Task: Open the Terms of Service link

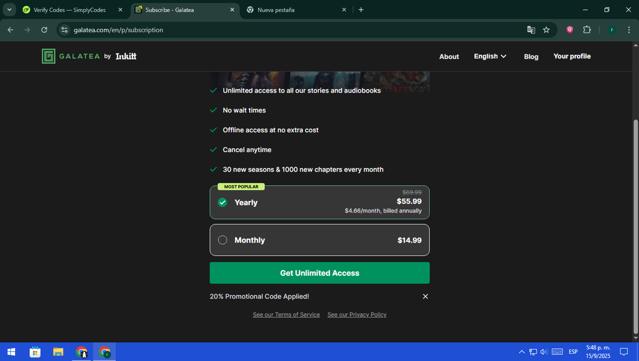Action: click(x=286, y=315)
